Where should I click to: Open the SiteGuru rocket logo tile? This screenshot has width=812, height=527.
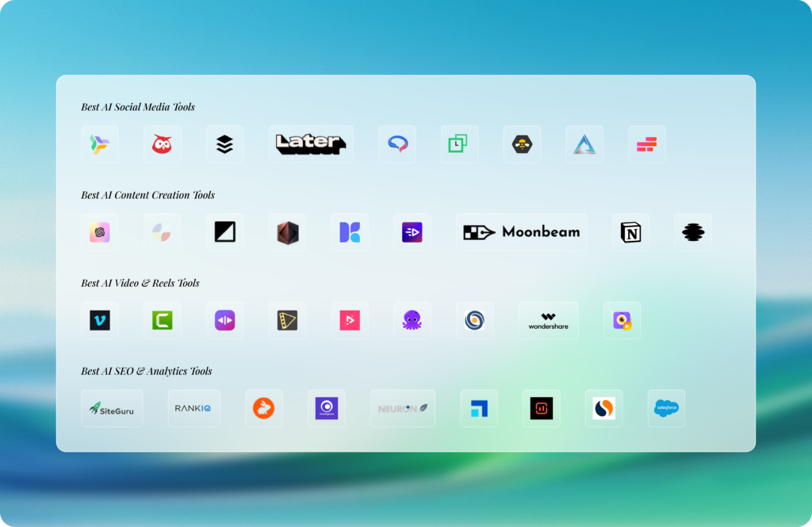112,408
